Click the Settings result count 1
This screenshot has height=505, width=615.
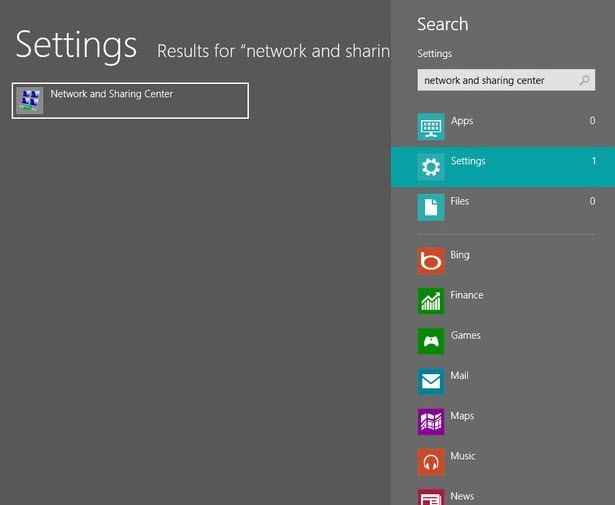coord(594,161)
